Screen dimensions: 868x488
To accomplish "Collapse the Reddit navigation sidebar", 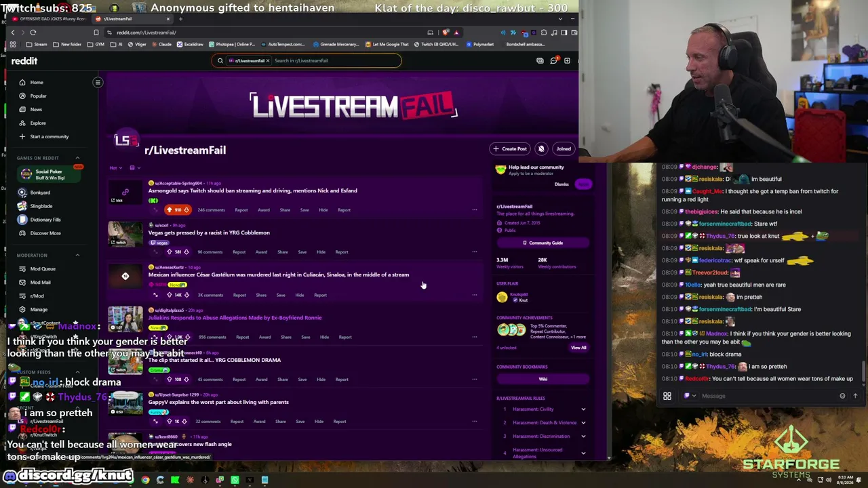I will (x=98, y=83).
